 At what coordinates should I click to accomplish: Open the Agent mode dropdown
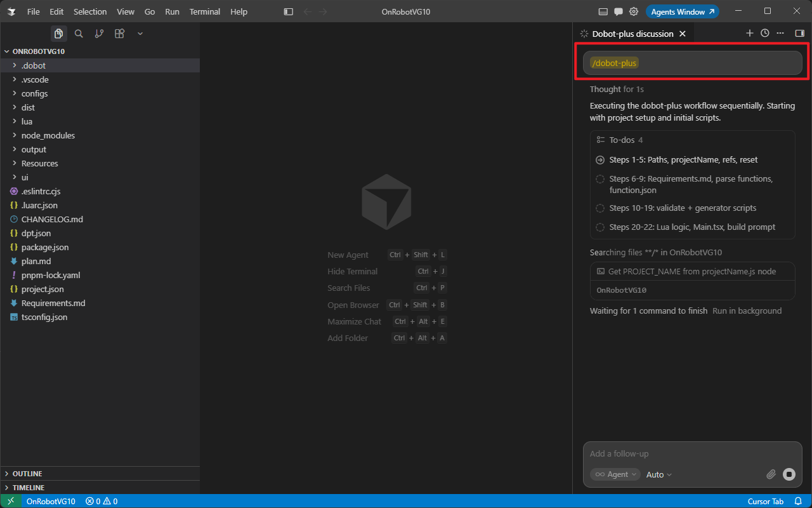coord(615,474)
